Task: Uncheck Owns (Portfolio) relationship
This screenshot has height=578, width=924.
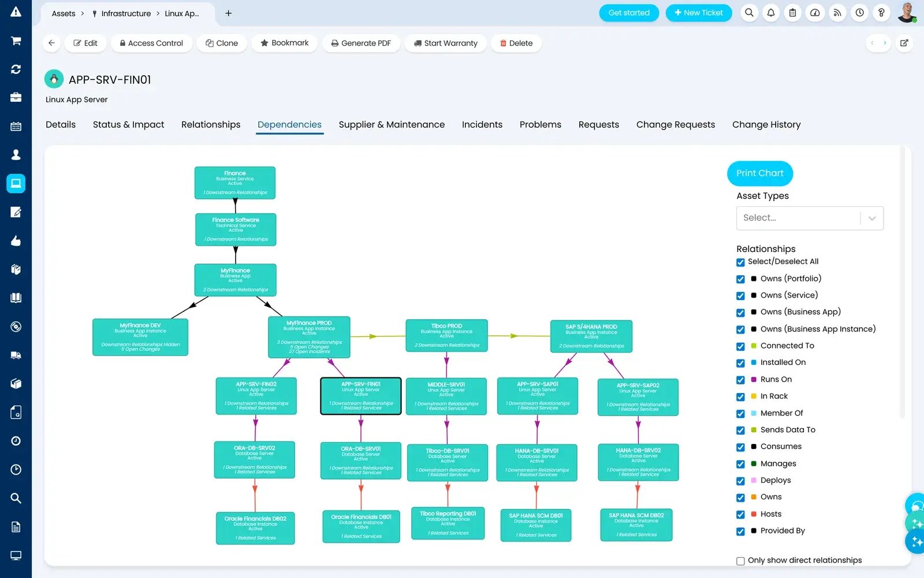Action: 740,279
